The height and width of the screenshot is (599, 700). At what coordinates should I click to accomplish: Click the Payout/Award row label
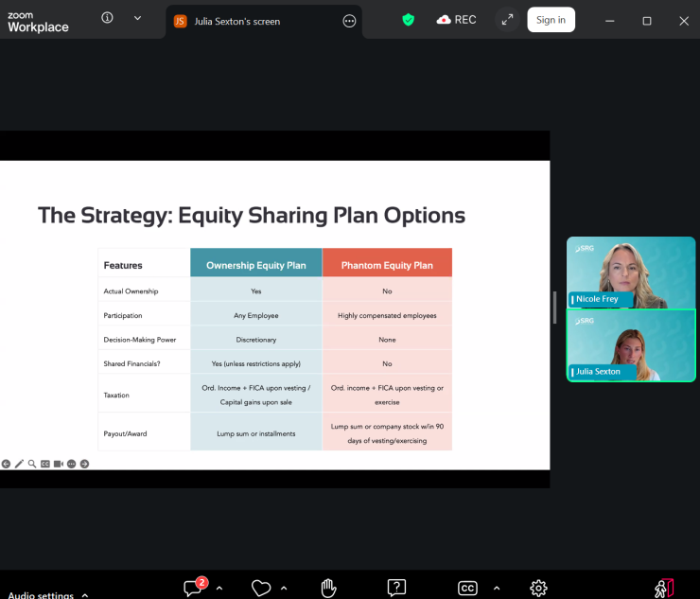coord(125,433)
